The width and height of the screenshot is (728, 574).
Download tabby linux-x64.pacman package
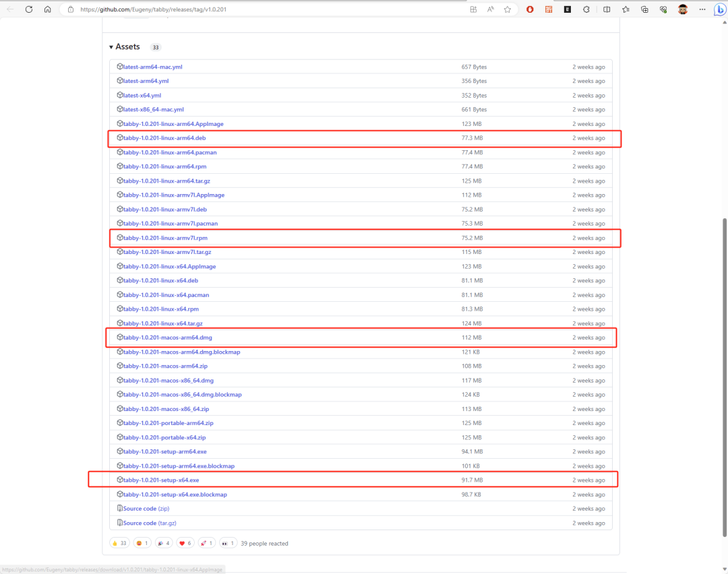(166, 294)
